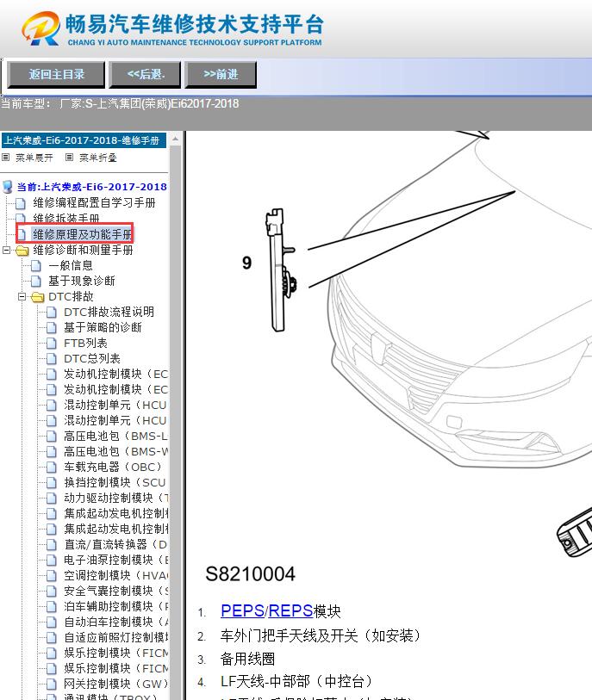Click the page icon beside FTB列表
The height and width of the screenshot is (700, 592).
coord(52,344)
